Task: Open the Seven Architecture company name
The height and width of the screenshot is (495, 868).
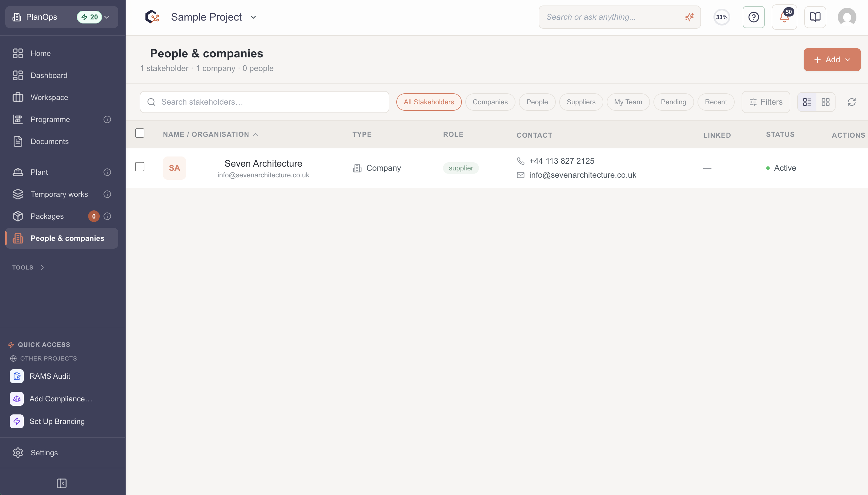Action: tap(263, 163)
